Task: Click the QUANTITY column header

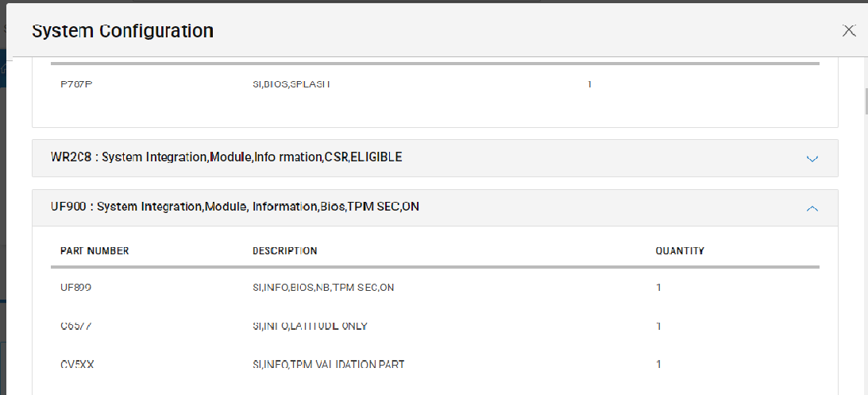Action: click(679, 251)
